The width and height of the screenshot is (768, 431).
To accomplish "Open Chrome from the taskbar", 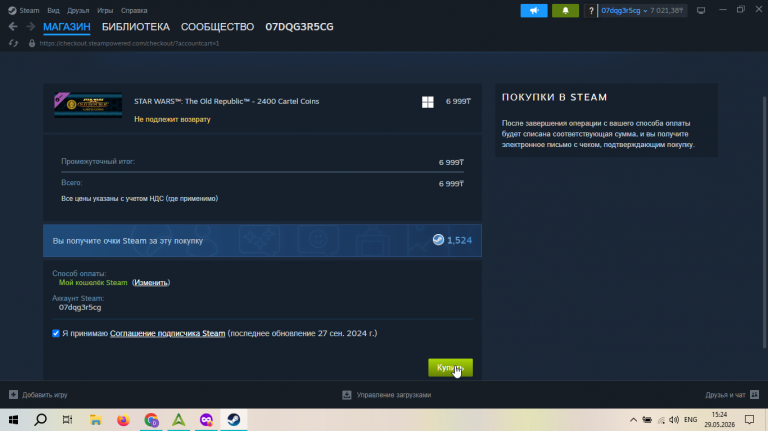I will (151, 420).
